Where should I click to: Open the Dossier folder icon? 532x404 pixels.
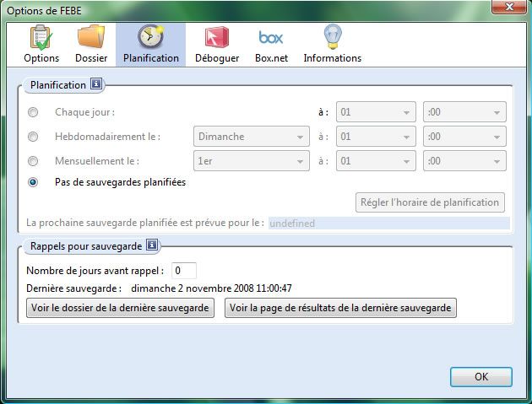click(91, 36)
